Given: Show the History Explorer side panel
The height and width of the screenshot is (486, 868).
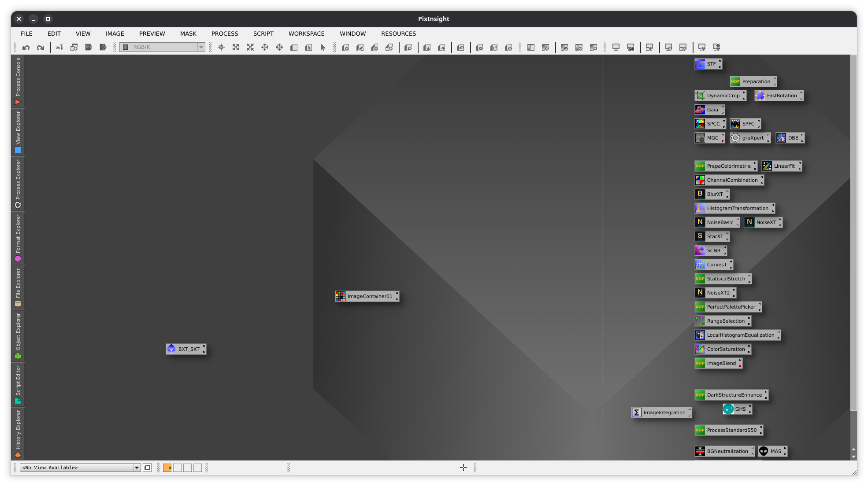Looking at the screenshot, I should click(18, 434).
